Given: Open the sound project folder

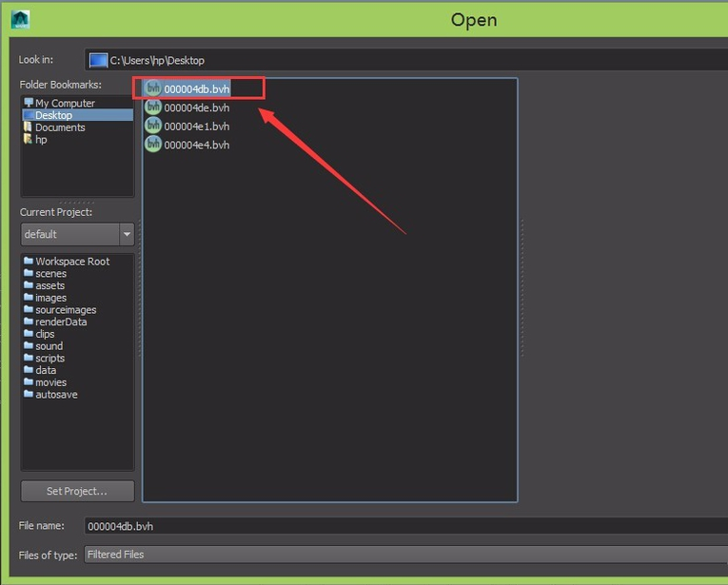Looking at the screenshot, I should pyautogui.click(x=49, y=346).
